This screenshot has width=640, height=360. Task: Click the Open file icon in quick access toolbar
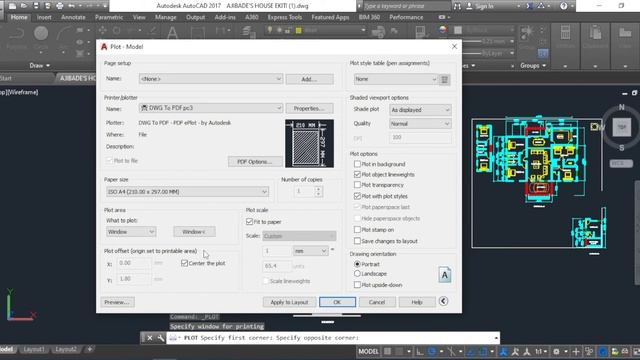(24, 6)
